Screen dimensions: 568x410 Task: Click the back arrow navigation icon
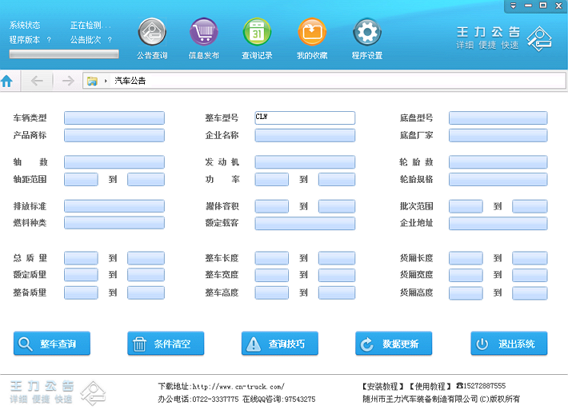37,80
